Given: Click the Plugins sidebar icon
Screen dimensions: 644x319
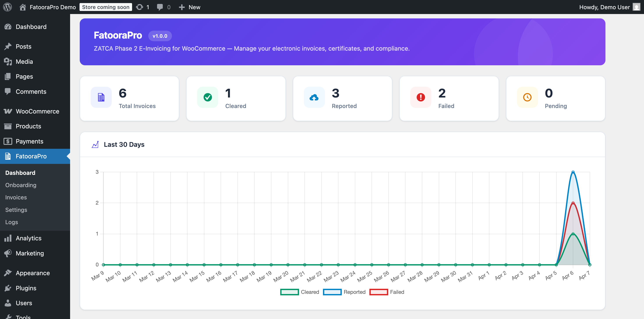Looking at the screenshot, I should pos(8,288).
